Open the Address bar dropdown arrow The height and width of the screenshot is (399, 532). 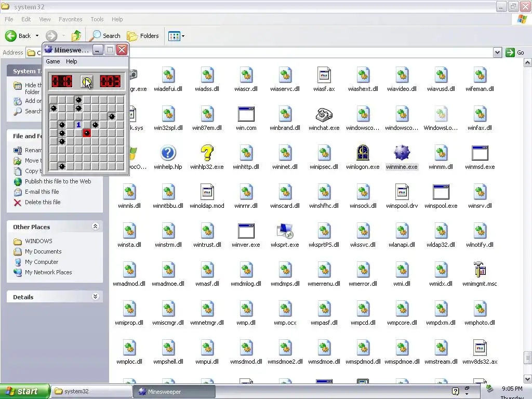[x=497, y=52]
